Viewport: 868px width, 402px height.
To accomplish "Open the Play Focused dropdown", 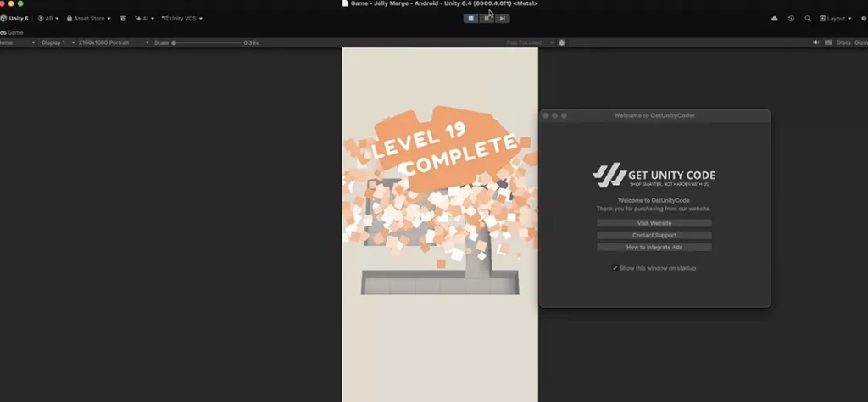I will pos(530,42).
